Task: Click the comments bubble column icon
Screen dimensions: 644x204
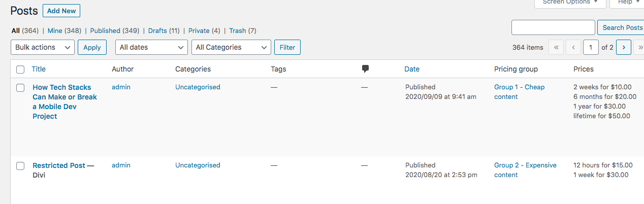Action: pos(365,69)
